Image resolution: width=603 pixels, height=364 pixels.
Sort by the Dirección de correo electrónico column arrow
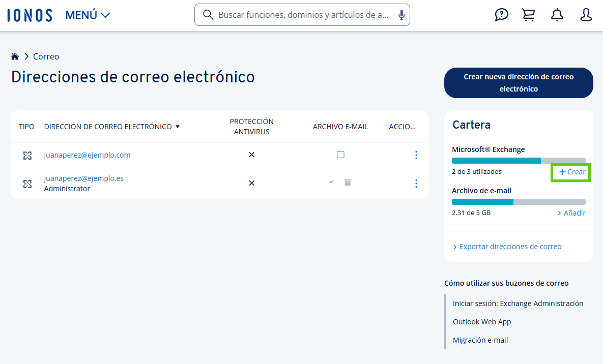[178, 126]
